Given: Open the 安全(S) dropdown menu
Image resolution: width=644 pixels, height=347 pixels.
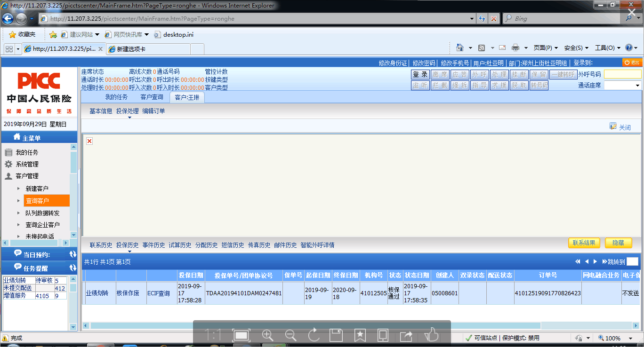Looking at the screenshot, I should pos(576,48).
